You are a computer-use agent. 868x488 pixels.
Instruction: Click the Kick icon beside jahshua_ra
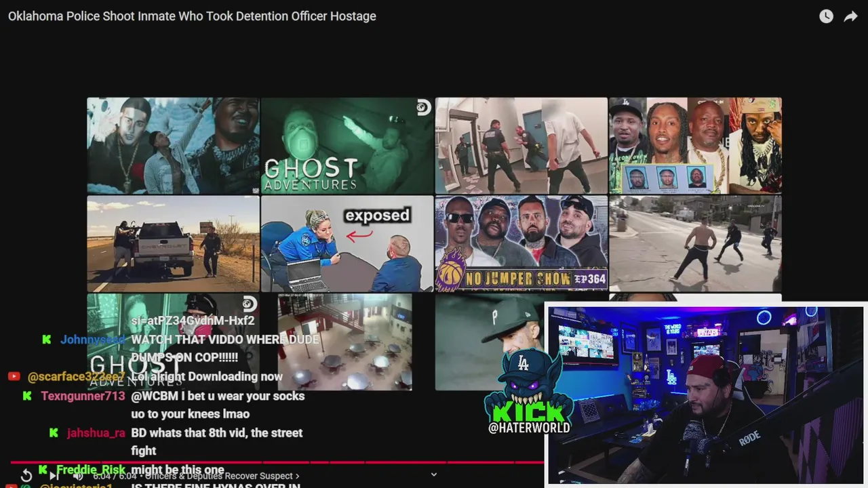click(53, 432)
